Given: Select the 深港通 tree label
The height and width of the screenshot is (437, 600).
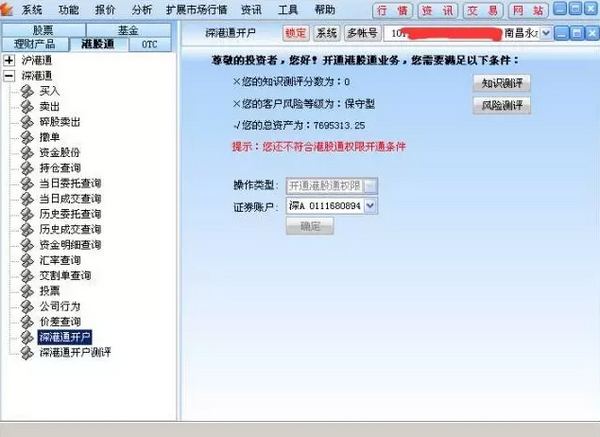Looking at the screenshot, I should point(37,76).
